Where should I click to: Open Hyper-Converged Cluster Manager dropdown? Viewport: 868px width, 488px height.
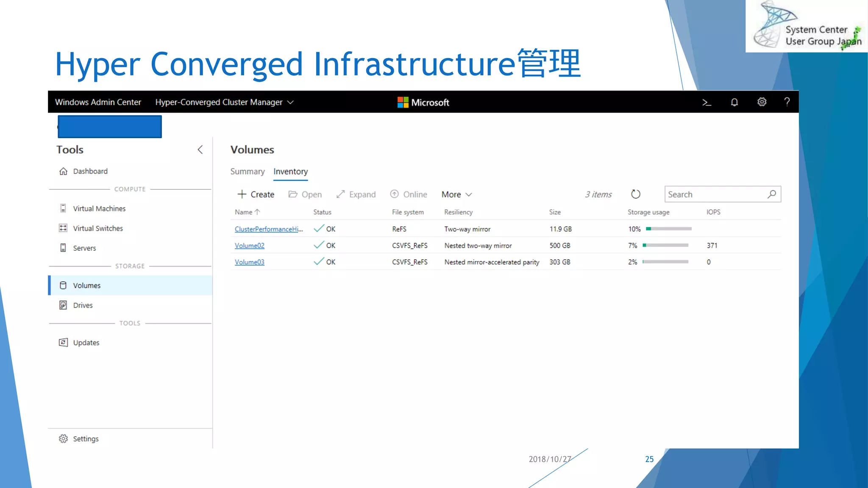click(224, 102)
